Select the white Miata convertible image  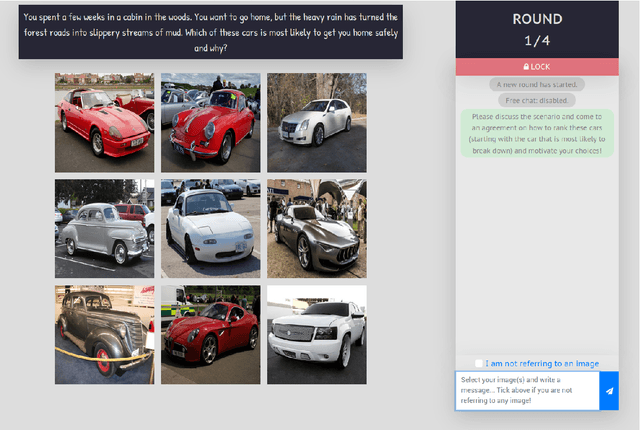[x=210, y=228]
